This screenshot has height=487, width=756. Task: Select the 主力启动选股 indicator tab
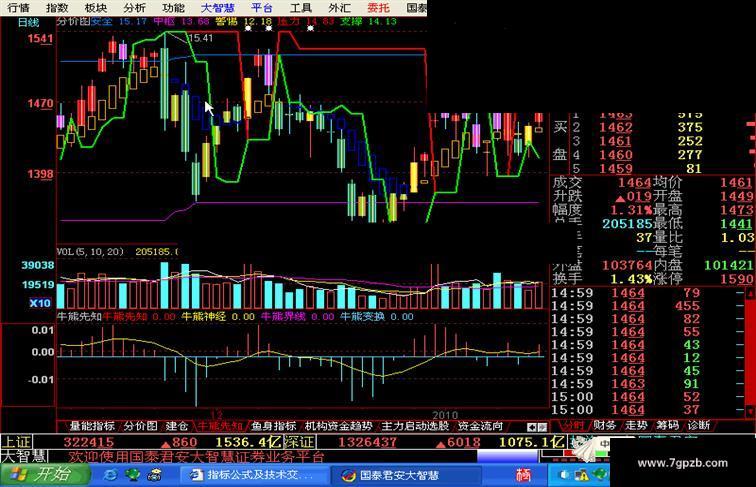(415, 426)
